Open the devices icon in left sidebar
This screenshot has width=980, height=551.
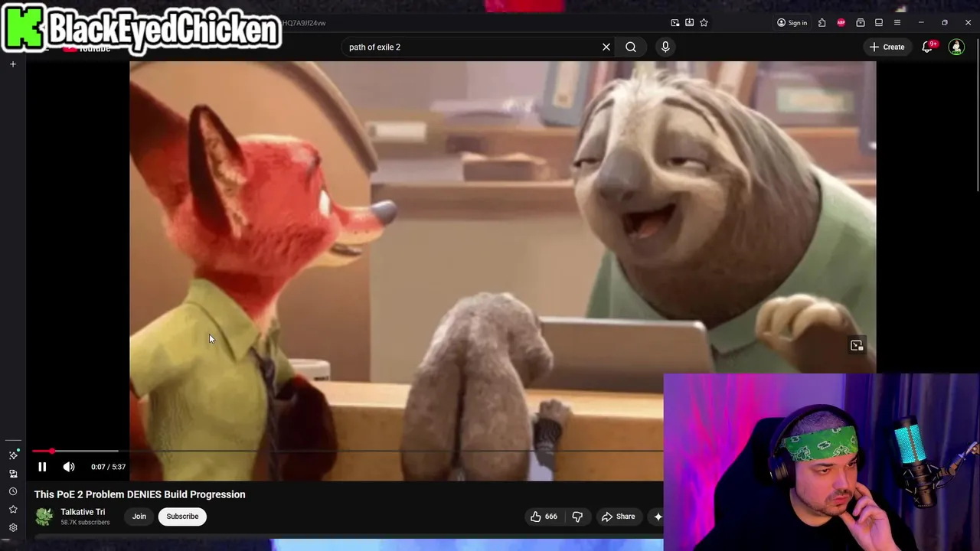[13, 474]
